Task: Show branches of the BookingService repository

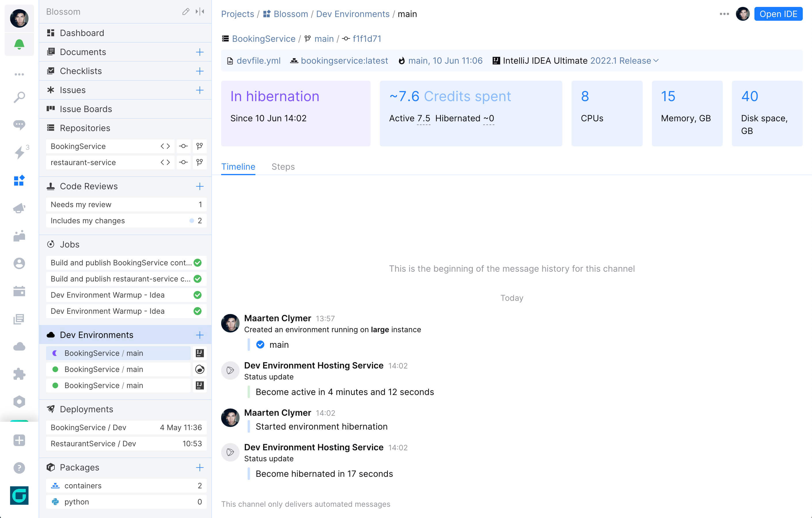Action: tap(200, 146)
